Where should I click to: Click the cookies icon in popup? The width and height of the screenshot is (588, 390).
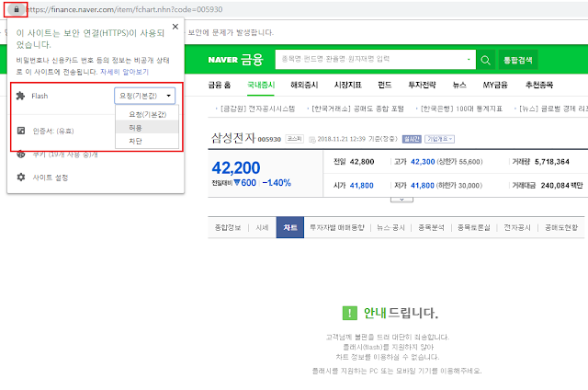coord(21,154)
